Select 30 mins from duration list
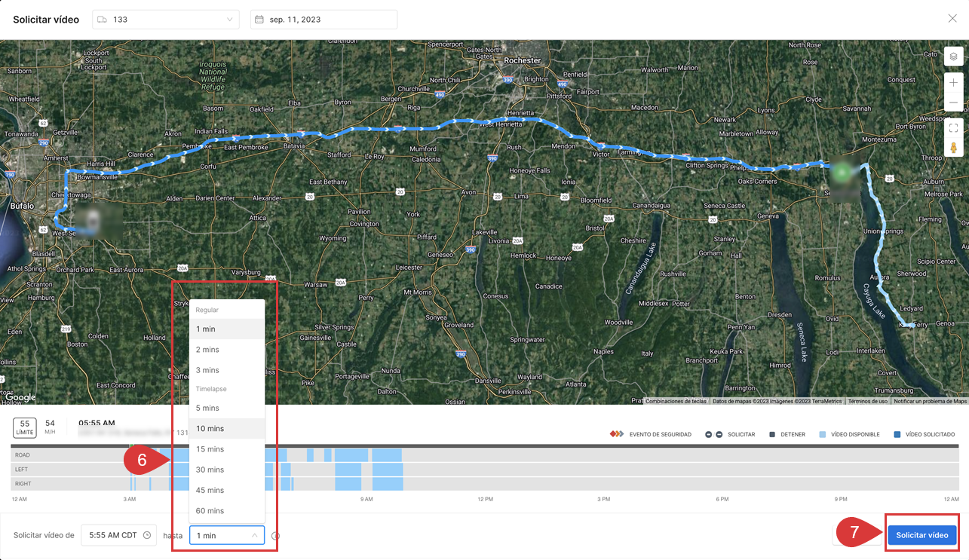Image resolution: width=969 pixels, height=560 pixels. pos(210,470)
